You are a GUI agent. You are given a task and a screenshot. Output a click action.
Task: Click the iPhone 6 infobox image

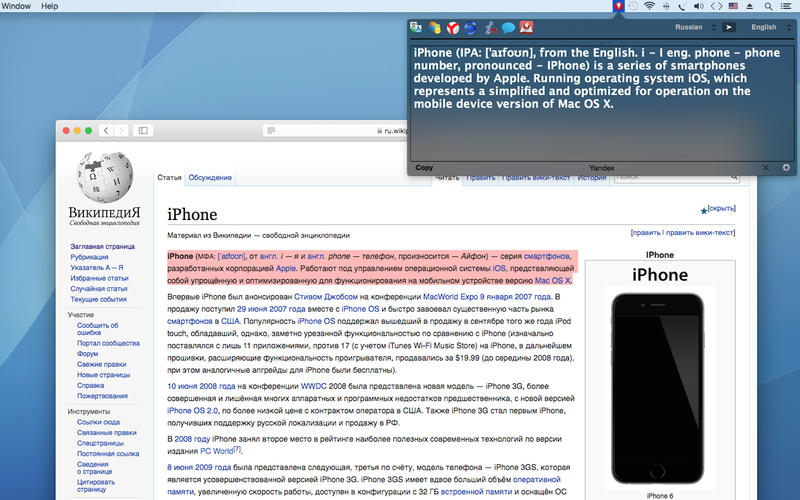658,389
